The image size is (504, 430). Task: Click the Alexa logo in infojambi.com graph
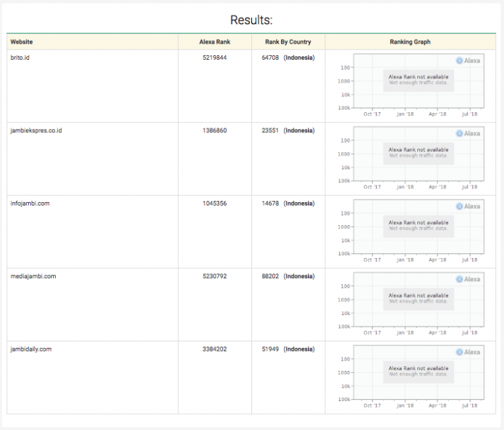point(468,206)
